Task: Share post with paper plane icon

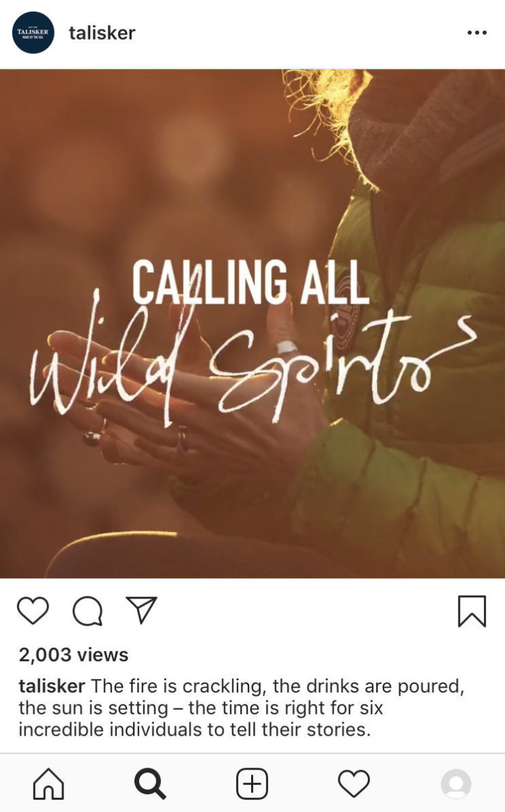Action: click(141, 610)
